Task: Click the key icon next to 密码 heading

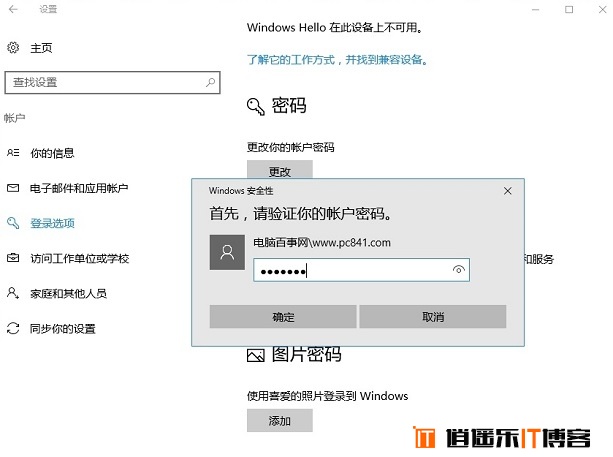Action: click(256, 106)
